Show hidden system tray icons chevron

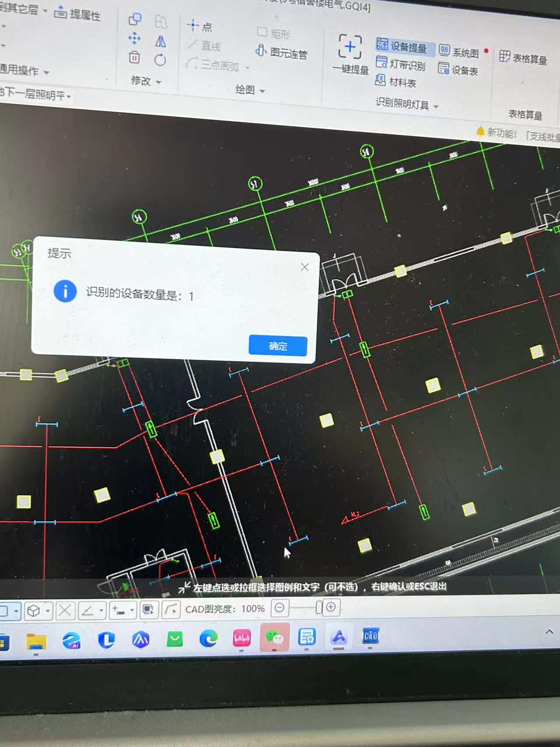coord(549,631)
